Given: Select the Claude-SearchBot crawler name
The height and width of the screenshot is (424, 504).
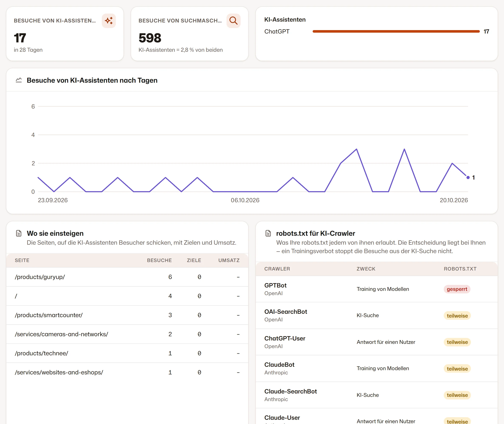Looking at the screenshot, I should (290, 391).
